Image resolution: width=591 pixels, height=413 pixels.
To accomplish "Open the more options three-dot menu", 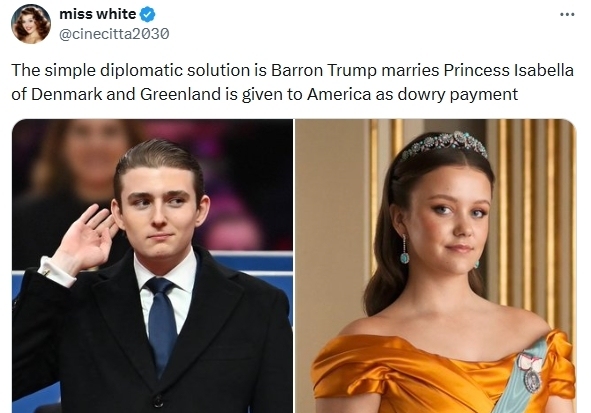I will point(567,15).
